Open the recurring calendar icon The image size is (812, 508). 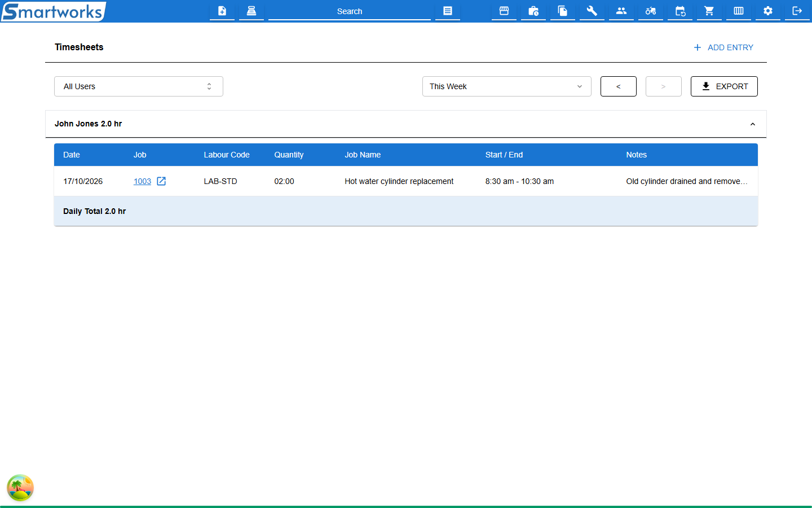680,11
